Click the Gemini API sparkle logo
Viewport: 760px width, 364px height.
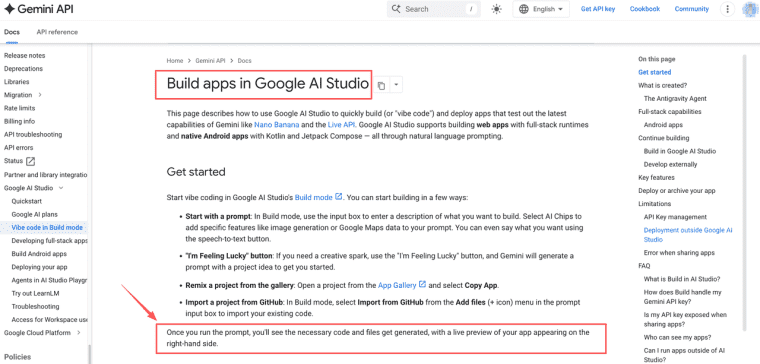click(10, 9)
